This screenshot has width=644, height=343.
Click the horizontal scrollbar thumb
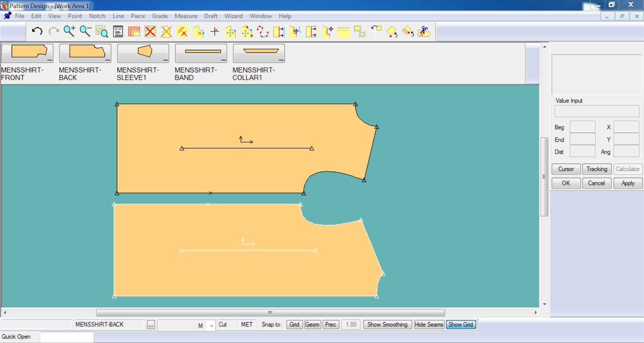coord(270,312)
